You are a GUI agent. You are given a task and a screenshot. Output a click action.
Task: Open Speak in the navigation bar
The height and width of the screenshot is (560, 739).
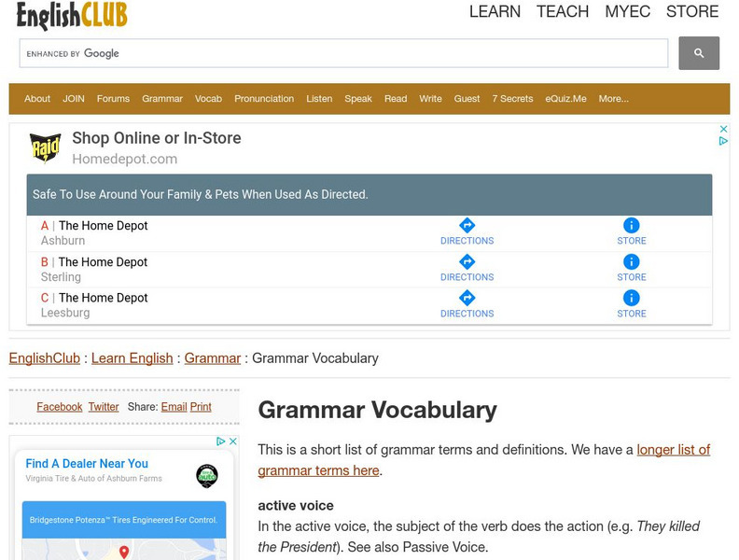[358, 99]
